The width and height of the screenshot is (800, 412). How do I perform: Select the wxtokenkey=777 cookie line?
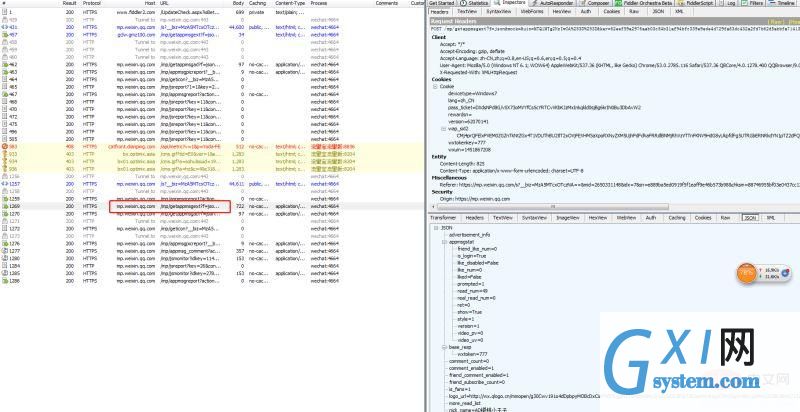(465, 143)
